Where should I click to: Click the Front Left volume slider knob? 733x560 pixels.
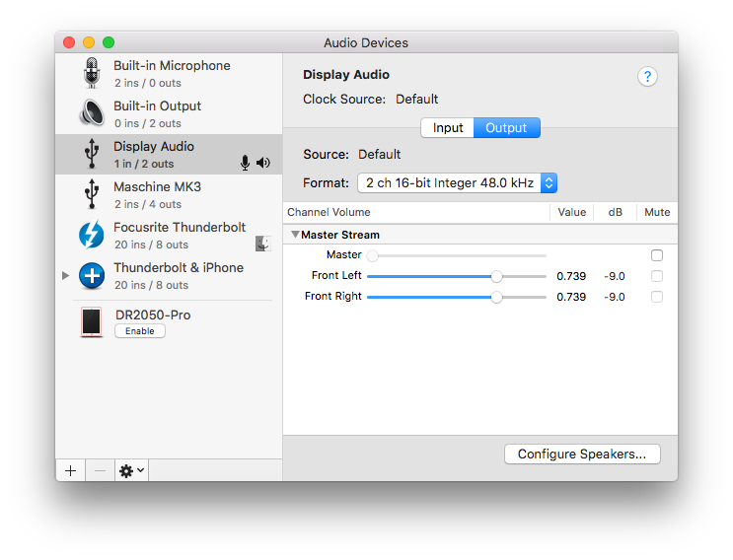tap(496, 276)
